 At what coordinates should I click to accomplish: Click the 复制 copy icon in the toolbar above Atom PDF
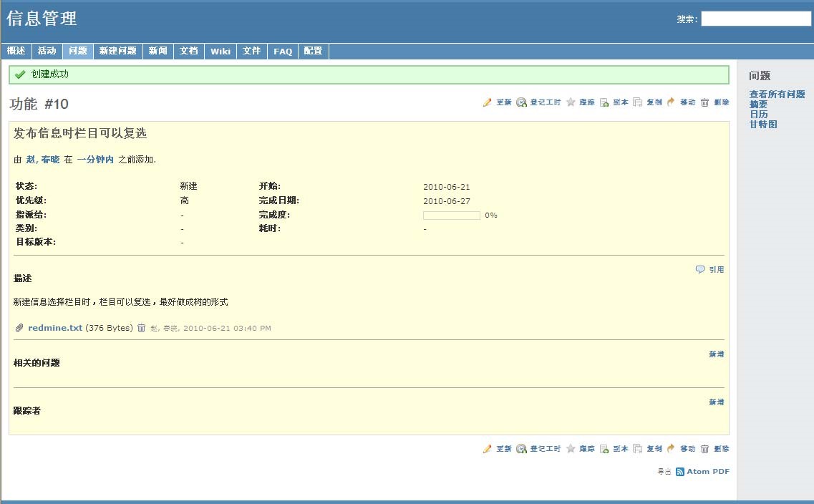(637, 449)
